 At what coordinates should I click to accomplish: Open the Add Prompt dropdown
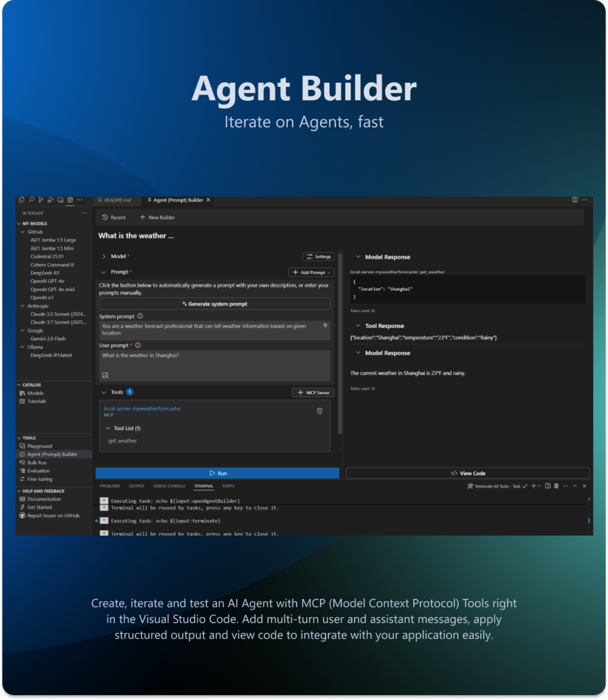click(311, 272)
